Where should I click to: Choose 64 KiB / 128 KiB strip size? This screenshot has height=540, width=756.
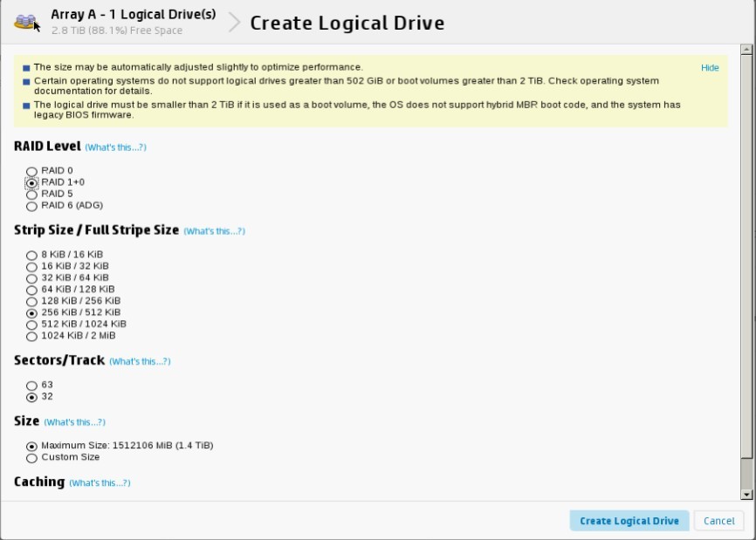click(x=32, y=290)
